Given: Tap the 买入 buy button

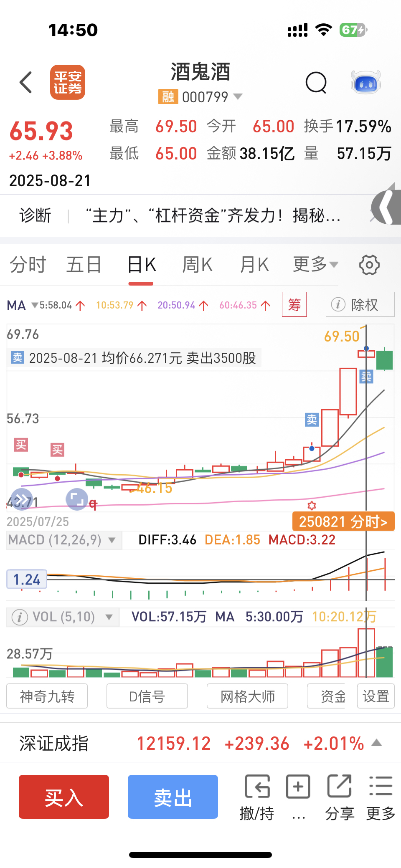Looking at the screenshot, I should click(x=64, y=797).
